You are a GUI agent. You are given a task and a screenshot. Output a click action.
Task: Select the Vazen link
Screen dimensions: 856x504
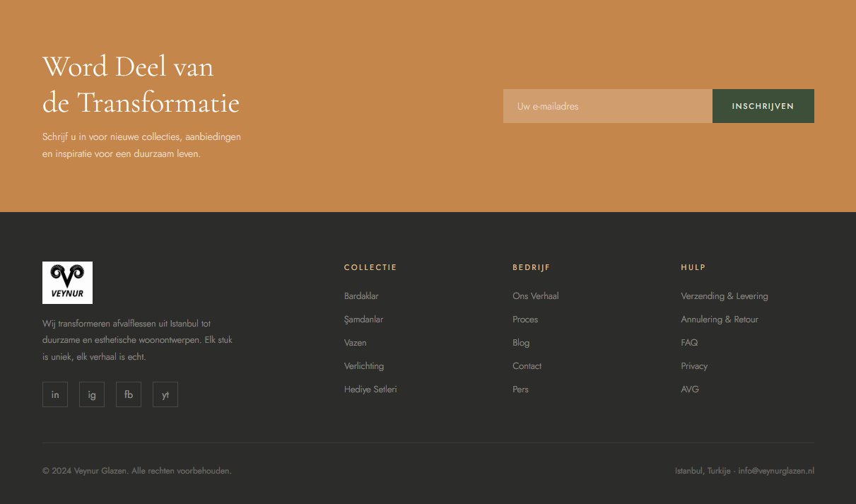pos(355,343)
